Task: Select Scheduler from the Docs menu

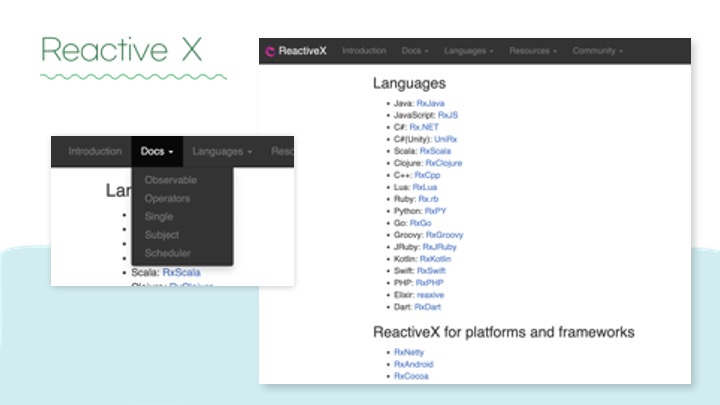Action: pos(168,253)
